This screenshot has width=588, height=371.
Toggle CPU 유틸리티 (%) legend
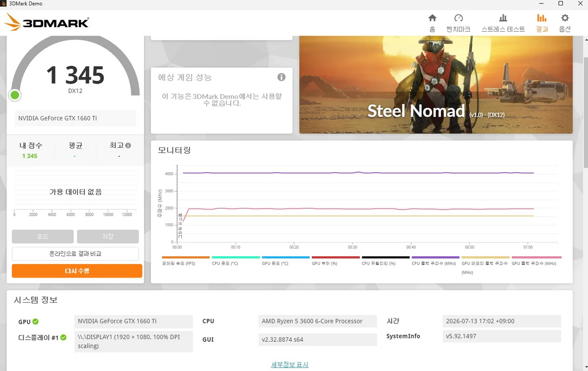386,261
